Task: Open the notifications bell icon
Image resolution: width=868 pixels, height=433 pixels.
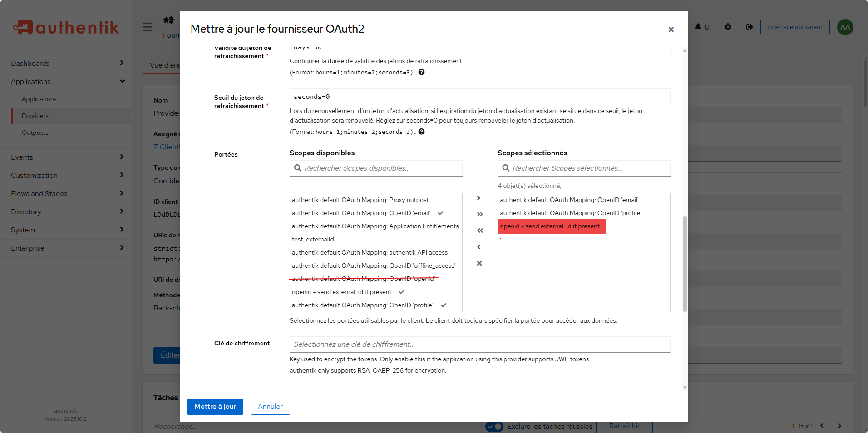Action: point(698,27)
